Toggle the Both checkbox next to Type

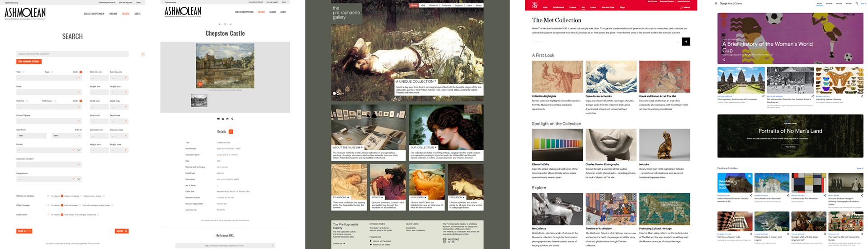pos(81,72)
